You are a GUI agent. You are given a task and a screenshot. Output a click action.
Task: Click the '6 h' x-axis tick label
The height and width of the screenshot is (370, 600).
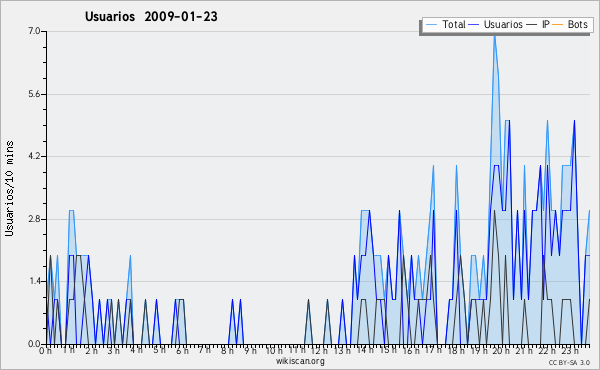[x=182, y=350]
